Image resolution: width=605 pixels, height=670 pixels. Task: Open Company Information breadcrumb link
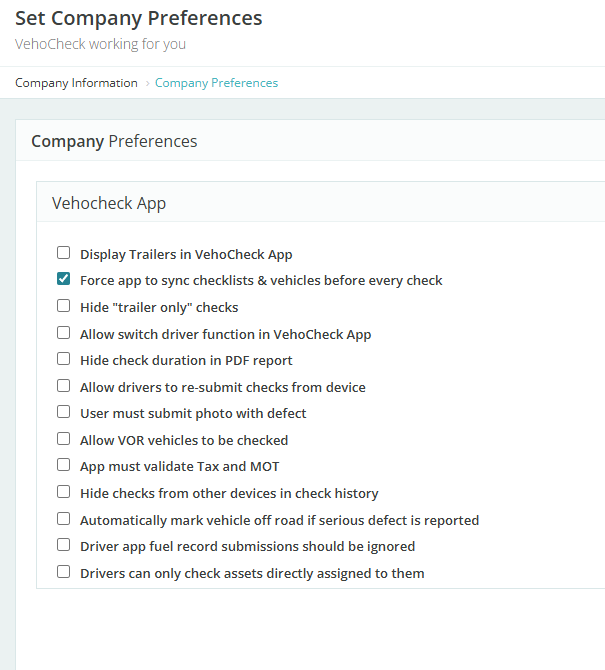pyautogui.click(x=76, y=83)
